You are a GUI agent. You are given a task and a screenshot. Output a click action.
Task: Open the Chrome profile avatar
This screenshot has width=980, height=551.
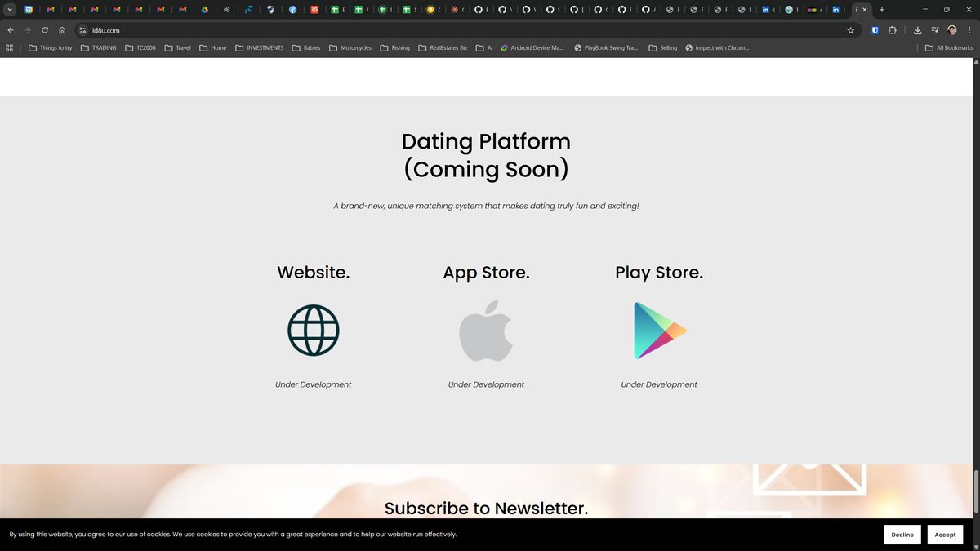pos(952,30)
